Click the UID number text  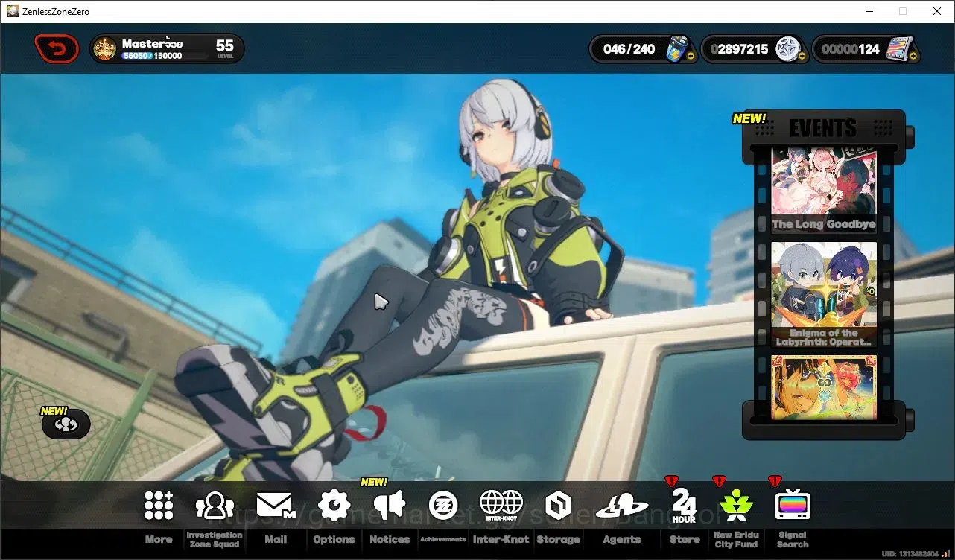(x=910, y=554)
